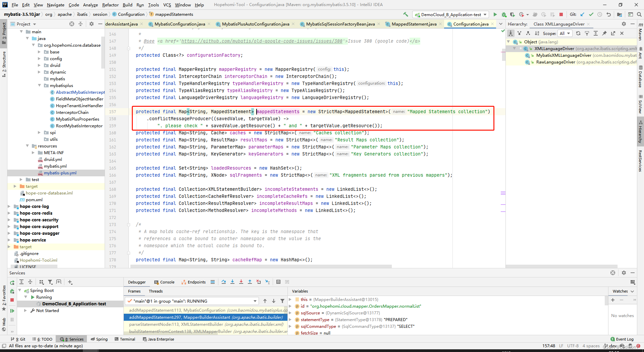Show Git history clock icon
The width and height of the screenshot is (644, 352).
[x=600, y=14]
